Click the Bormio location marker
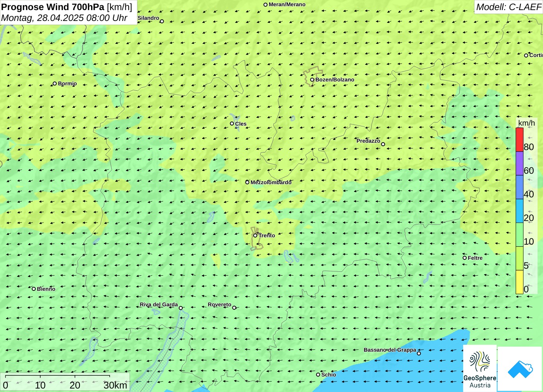Screen dimensions: 543x392 [55, 83]
